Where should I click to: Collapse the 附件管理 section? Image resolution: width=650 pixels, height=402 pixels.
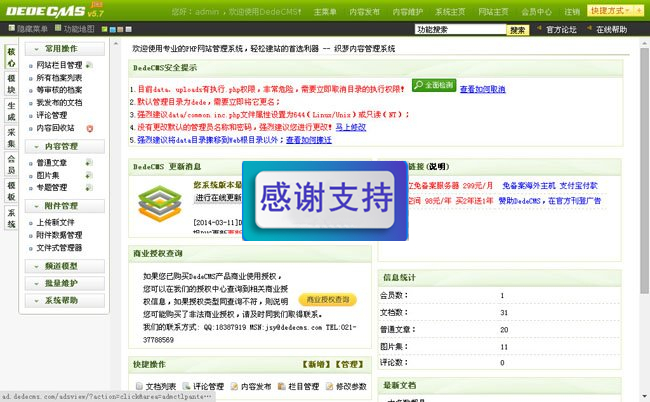[x=65, y=206]
